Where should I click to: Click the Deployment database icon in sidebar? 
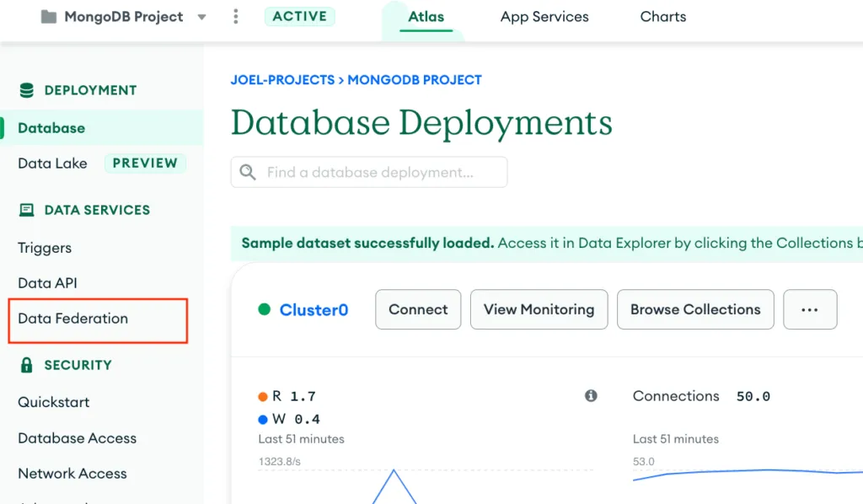26,90
